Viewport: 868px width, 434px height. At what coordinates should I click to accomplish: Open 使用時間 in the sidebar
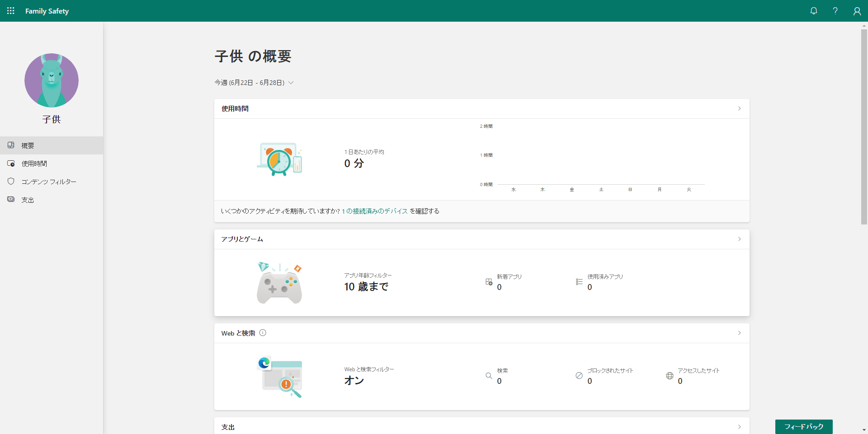pos(52,163)
